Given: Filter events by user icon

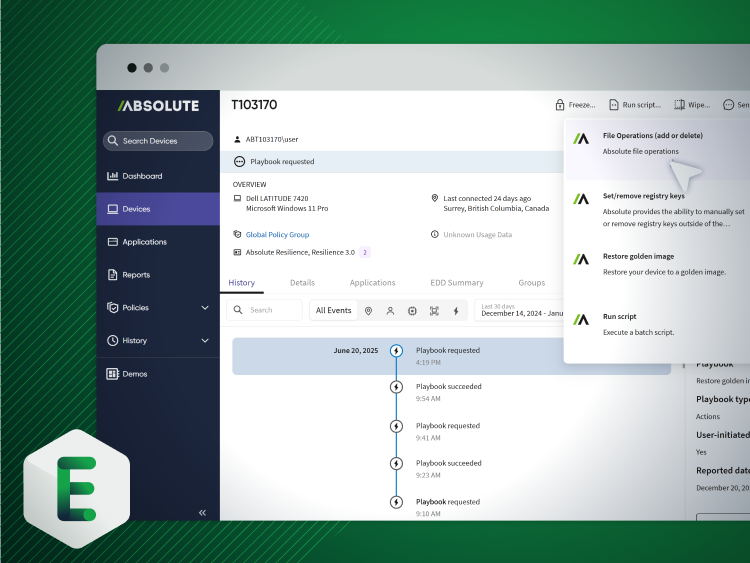Looking at the screenshot, I should (390, 310).
